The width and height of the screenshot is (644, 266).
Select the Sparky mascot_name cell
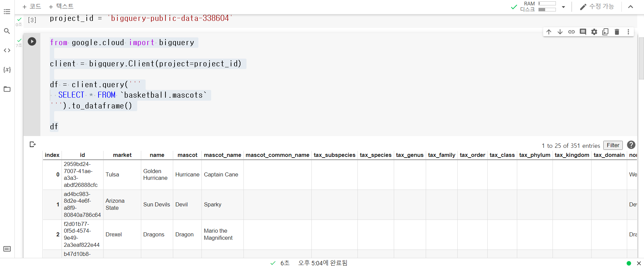click(222, 204)
